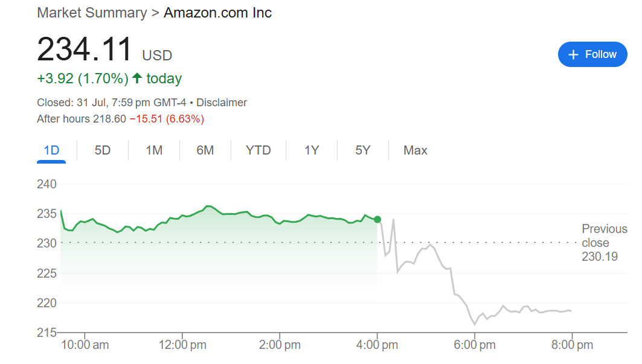This screenshot has height=364, width=642.
Task: Click the Market Summary breadcrumb
Action: [92, 13]
